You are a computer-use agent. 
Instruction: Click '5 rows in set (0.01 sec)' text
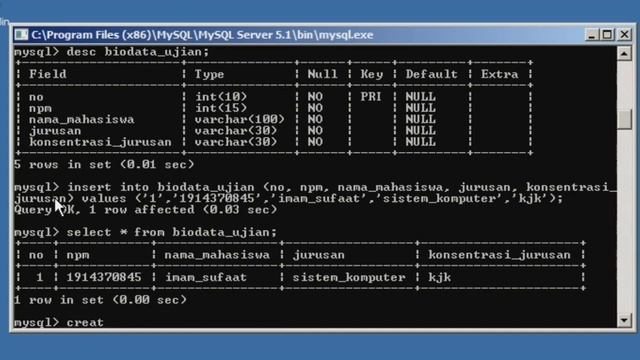pos(104,164)
